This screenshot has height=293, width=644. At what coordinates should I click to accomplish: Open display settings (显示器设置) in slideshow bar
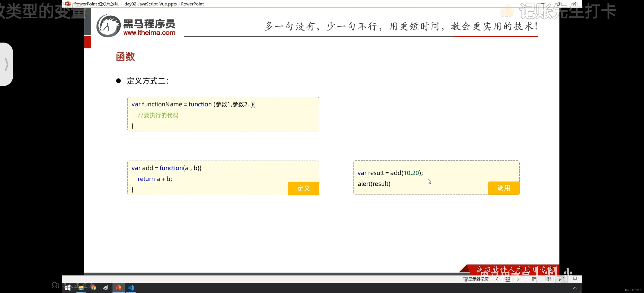pyautogui.click(x=475, y=279)
